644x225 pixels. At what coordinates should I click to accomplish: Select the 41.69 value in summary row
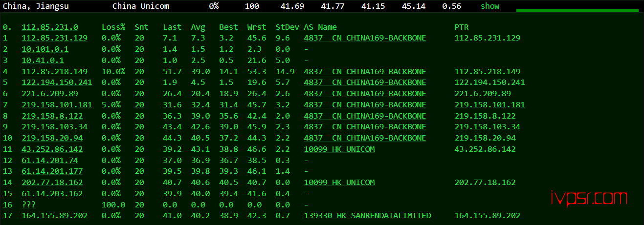[292, 6]
